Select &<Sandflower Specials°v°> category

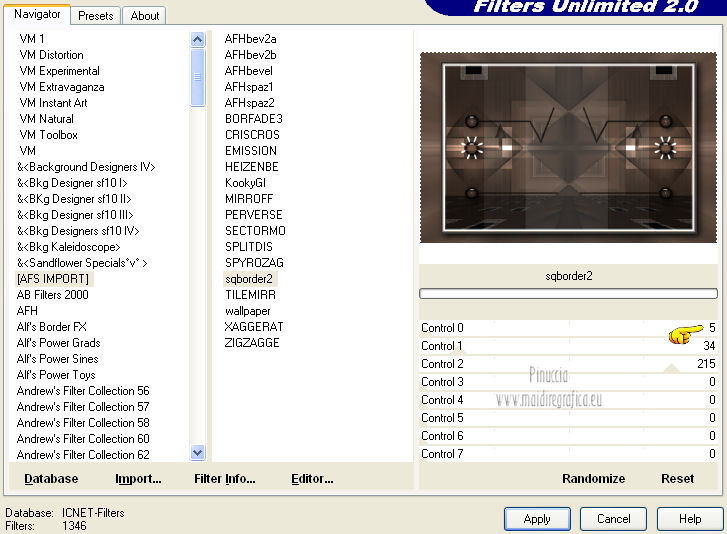(x=82, y=263)
